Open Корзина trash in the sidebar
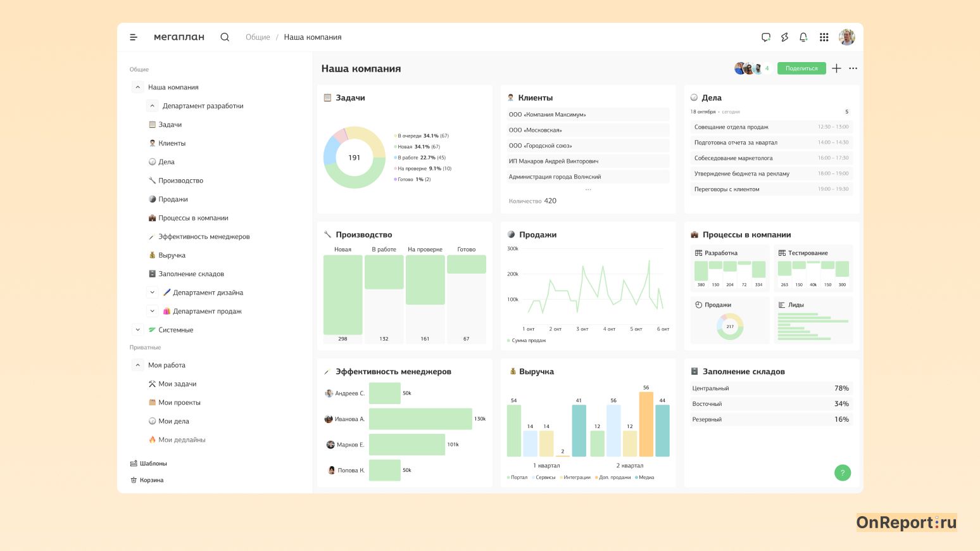 click(x=147, y=480)
